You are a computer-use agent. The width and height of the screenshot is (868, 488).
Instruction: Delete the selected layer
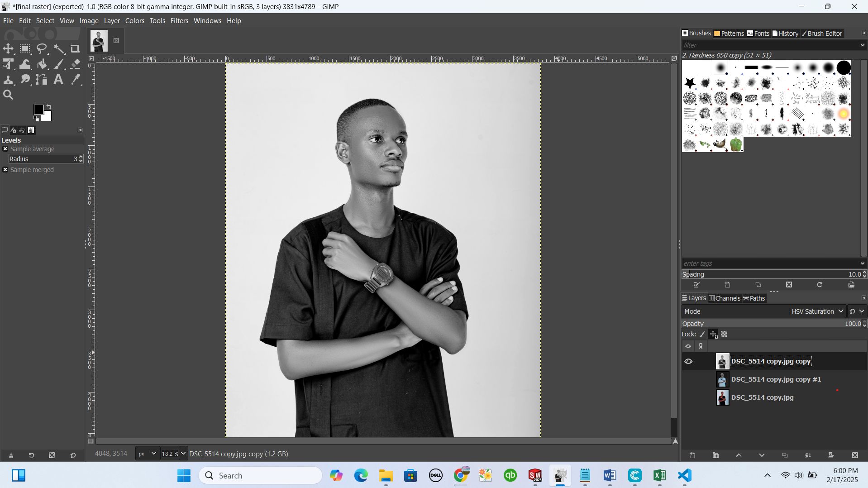(855, 455)
